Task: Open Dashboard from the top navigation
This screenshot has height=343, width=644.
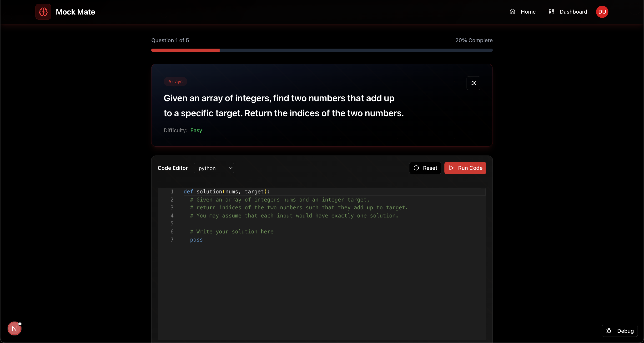Action: 573,12
